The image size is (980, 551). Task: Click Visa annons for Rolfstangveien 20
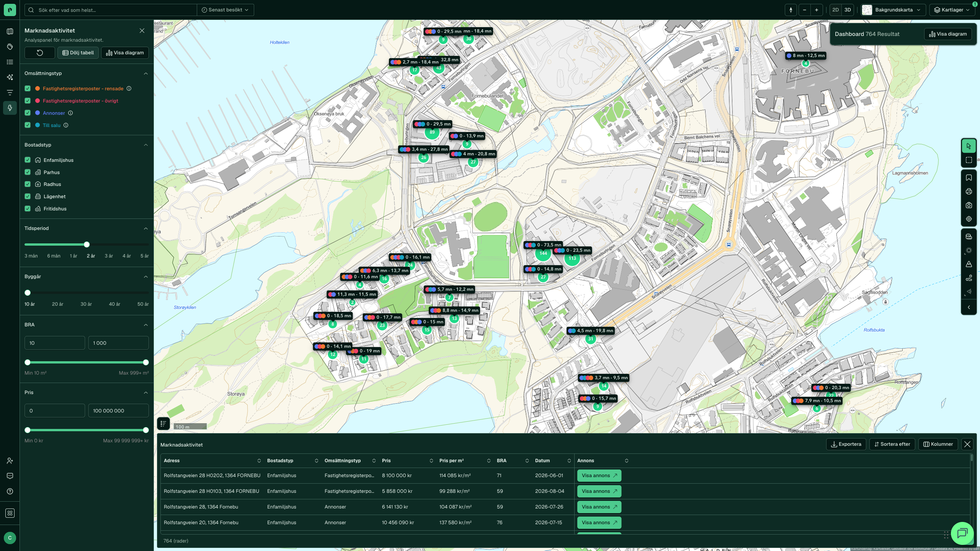[599, 523]
